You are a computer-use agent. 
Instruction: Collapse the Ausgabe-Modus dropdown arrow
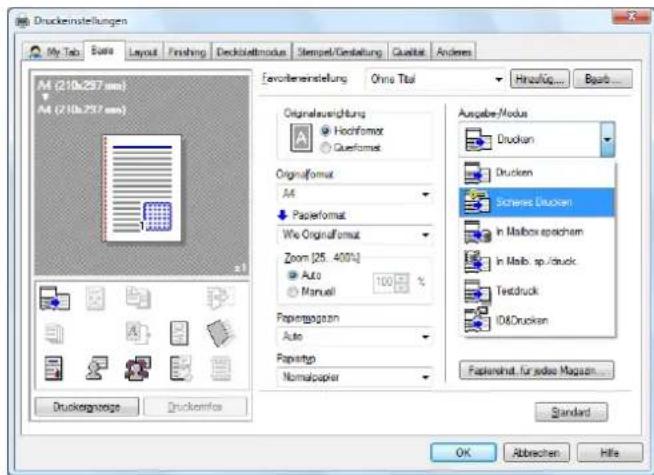[x=607, y=139]
